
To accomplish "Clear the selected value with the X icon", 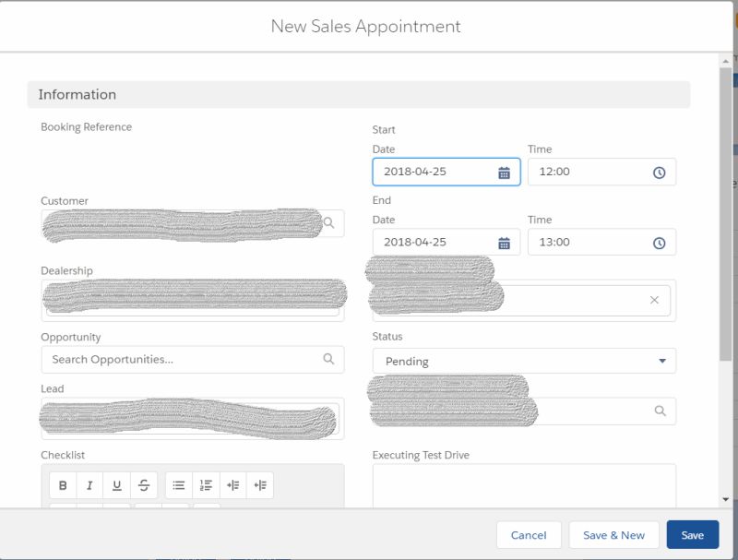I will 654,299.
